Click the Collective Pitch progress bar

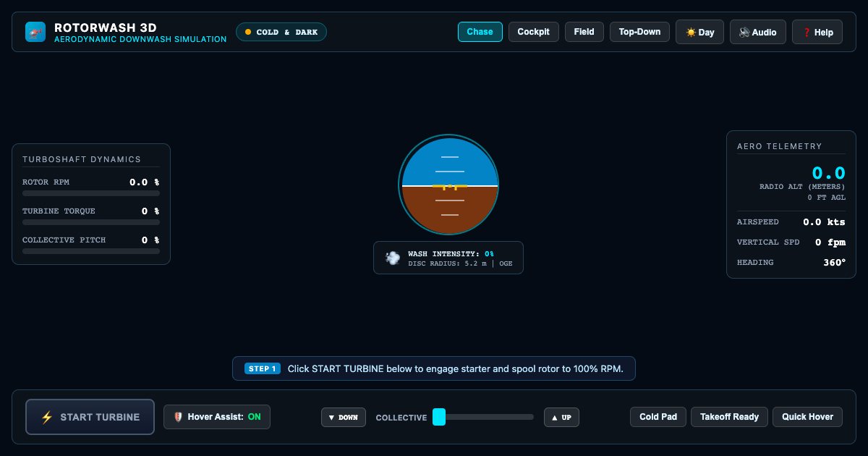click(91, 251)
